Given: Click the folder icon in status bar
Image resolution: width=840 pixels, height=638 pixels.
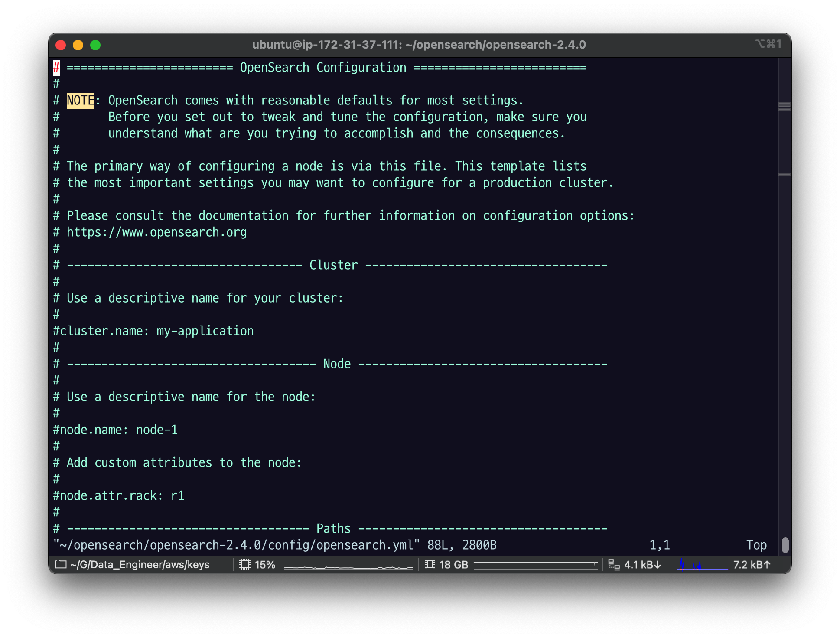Looking at the screenshot, I should (61, 564).
